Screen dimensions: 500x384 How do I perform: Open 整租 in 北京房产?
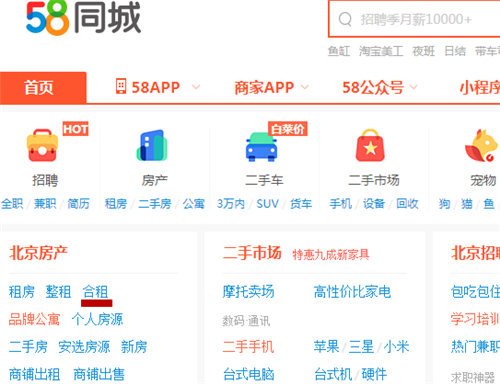[x=58, y=292]
